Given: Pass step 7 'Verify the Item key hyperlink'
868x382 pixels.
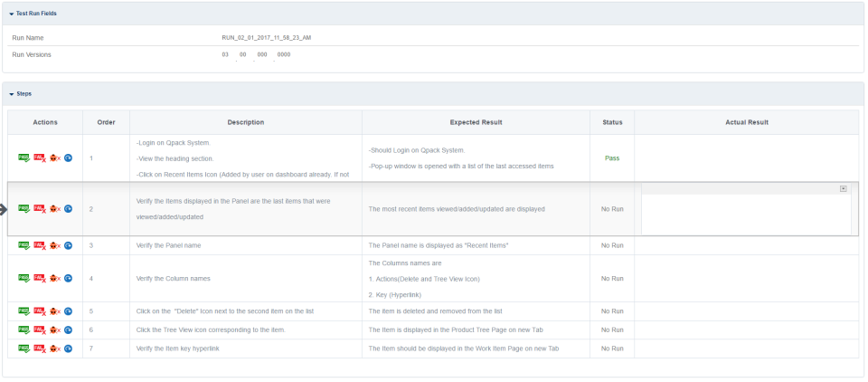Looking at the screenshot, I should pos(24,349).
